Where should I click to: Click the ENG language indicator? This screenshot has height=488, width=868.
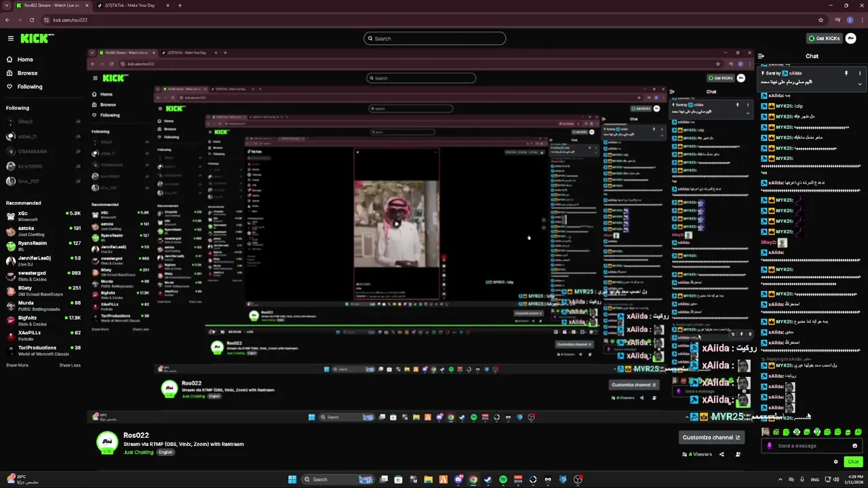815,479
